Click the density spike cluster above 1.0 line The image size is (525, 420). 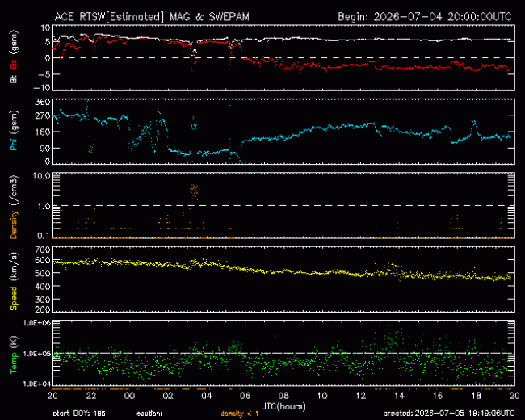194,192
